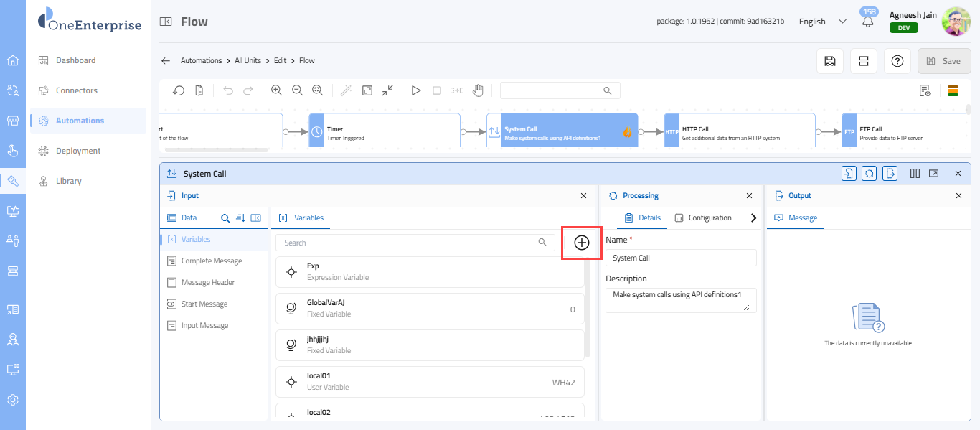The width and height of the screenshot is (980, 430).
Task: Toggle the Processing panel visibility button
Action: pyautogui.click(x=869, y=174)
